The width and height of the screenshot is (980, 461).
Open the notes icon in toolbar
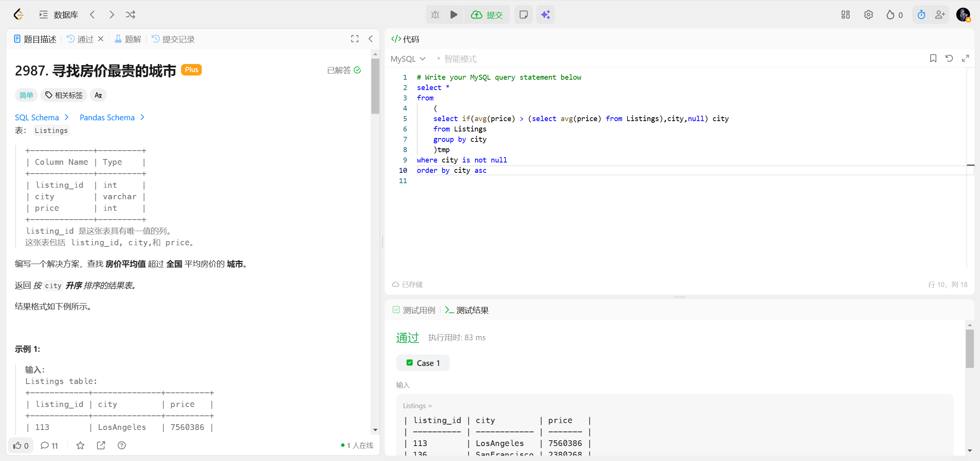coord(523,15)
